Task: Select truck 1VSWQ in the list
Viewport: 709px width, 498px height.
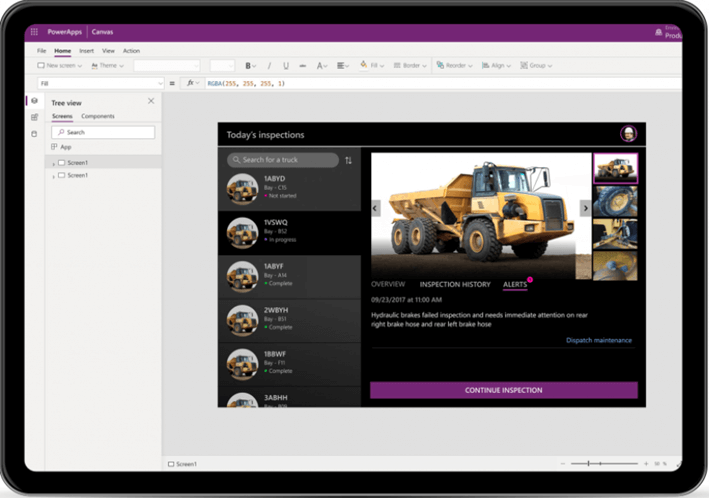Action: [x=289, y=233]
